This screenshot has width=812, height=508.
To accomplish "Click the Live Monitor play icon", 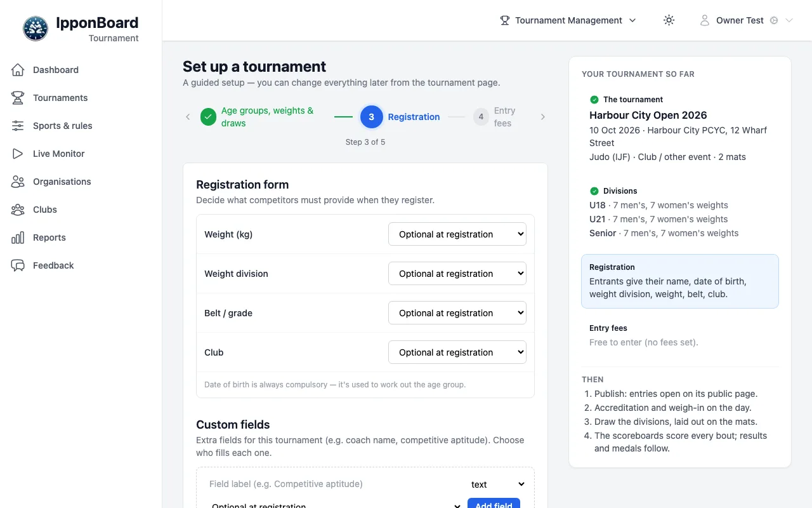I will pos(18,154).
